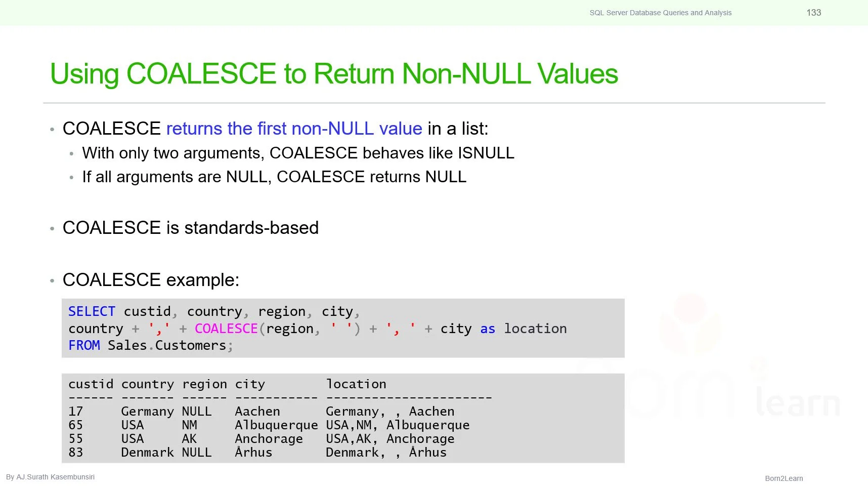Click the bullet "If all arguments are NULL, COALESCE returns NULL"
Viewport: 868px width, 488px height.
tap(274, 177)
